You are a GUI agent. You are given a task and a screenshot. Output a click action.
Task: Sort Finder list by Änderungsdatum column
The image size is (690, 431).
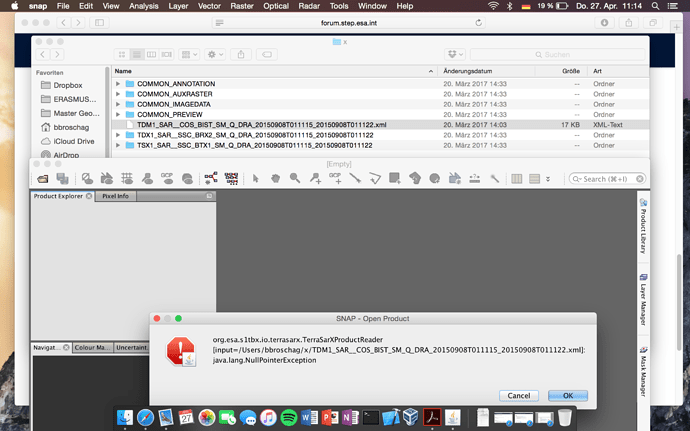[467, 71]
